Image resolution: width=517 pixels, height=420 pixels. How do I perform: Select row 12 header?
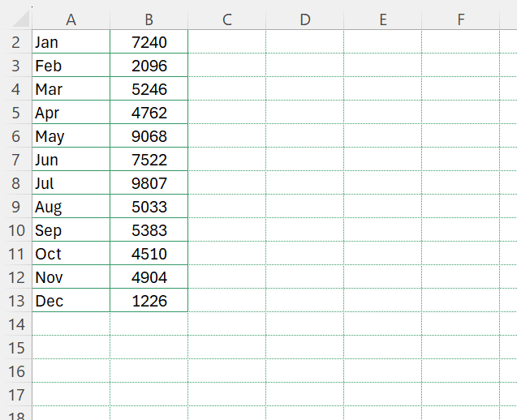(16, 277)
